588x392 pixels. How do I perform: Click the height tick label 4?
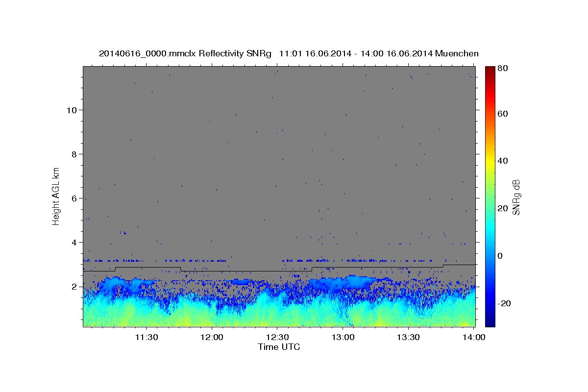pyautogui.click(x=74, y=242)
